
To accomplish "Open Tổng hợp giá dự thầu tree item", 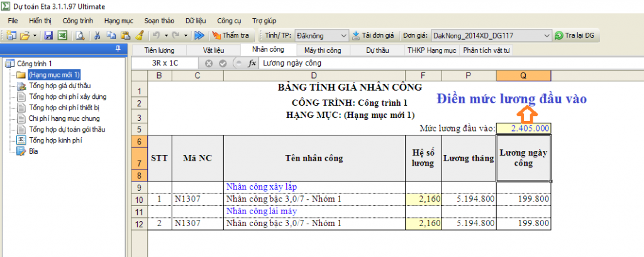I will coord(60,86).
